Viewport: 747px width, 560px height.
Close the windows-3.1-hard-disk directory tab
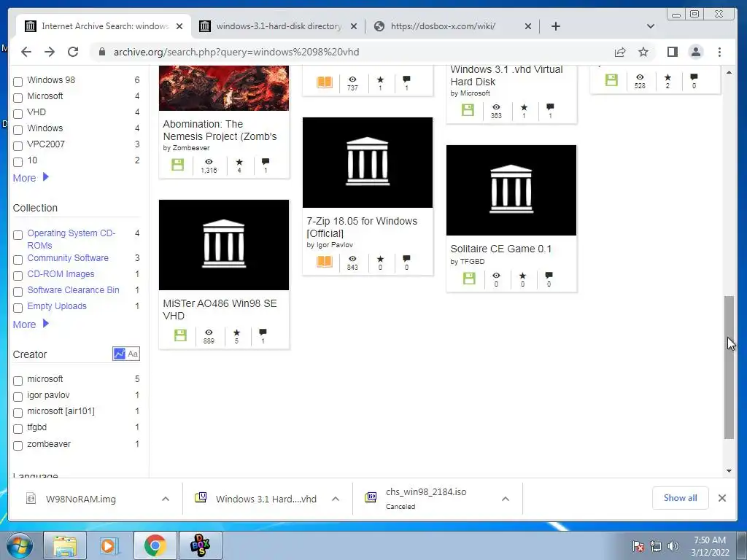click(354, 26)
